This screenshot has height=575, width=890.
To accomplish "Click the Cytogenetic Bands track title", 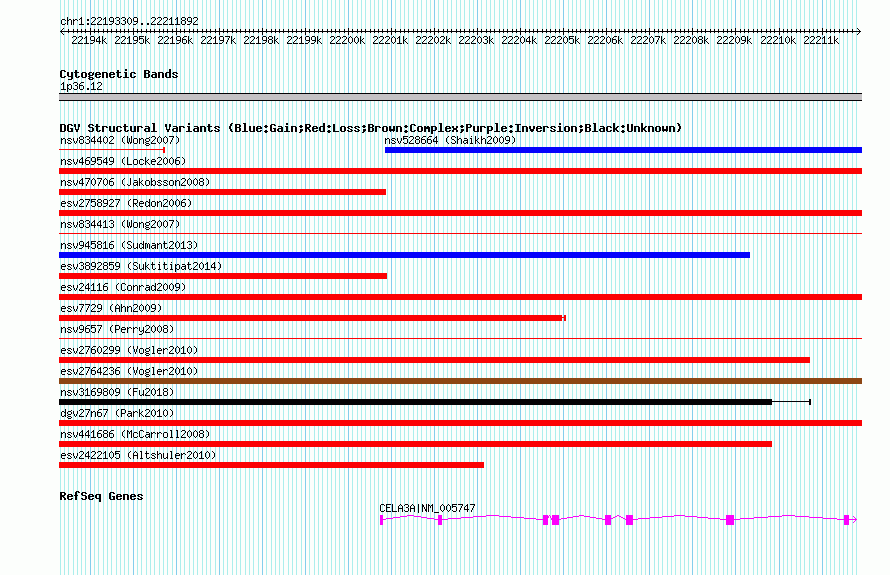I will (x=119, y=74).
